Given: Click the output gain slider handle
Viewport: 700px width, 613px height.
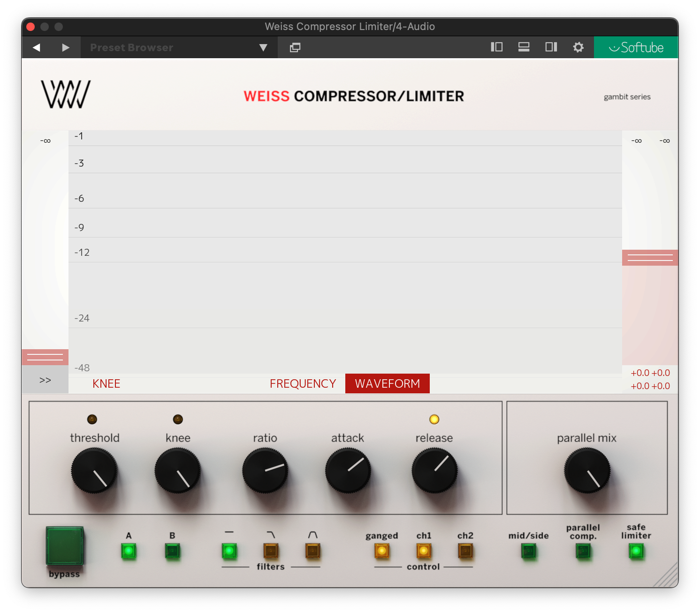Looking at the screenshot, I should (650, 258).
